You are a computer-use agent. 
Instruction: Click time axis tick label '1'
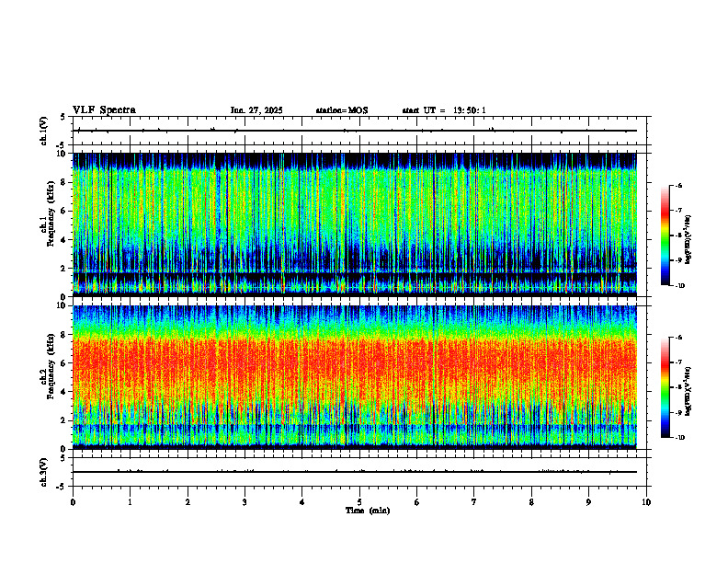131,502
